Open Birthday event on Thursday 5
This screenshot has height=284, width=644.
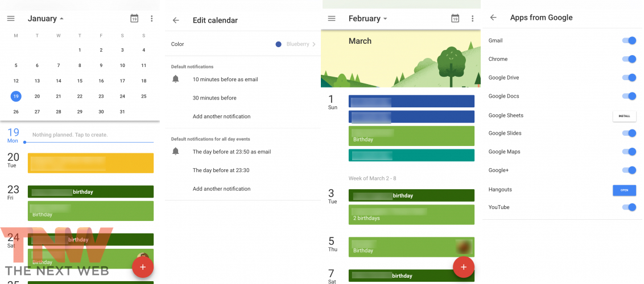pos(411,247)
